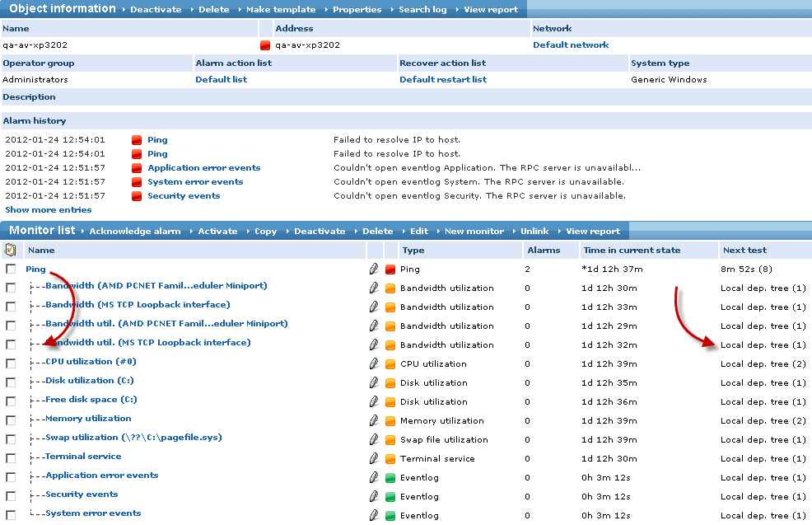Click edit pencil for Application error events monitor
The height and width of the screenshot is (525, 812).
coord(374,477)
